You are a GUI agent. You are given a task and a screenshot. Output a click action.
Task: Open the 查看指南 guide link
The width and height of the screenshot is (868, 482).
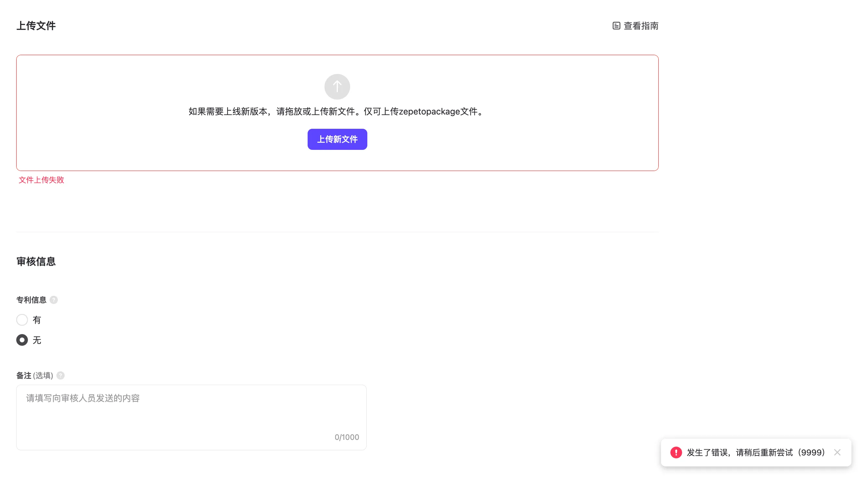click(x=635, y=26)
